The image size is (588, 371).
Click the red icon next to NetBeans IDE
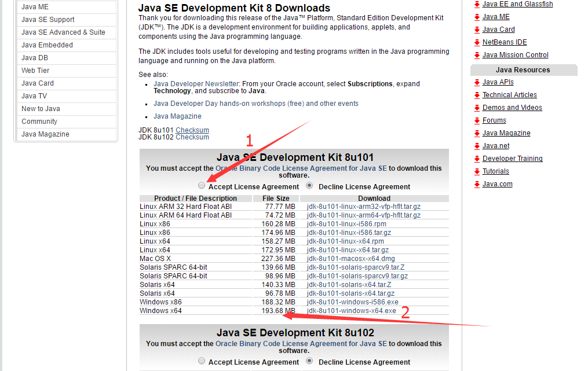pyautogui.click(x=477, y=43)
